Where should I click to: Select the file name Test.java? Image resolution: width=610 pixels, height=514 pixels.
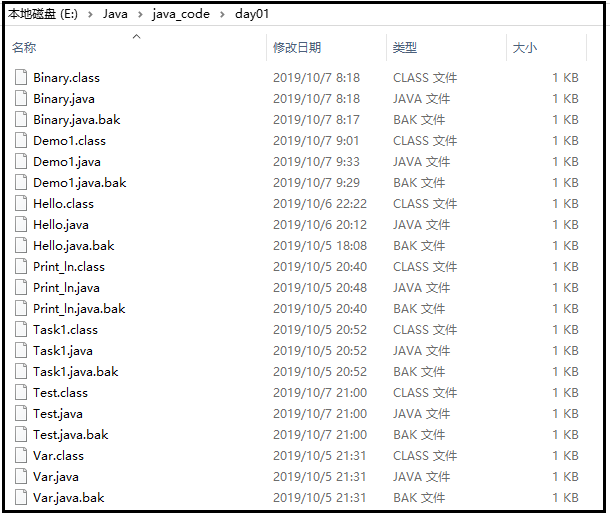click(58, 414)
